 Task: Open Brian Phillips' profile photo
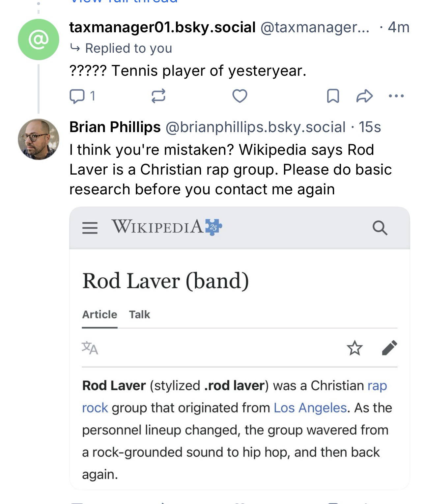pos(39,139)
